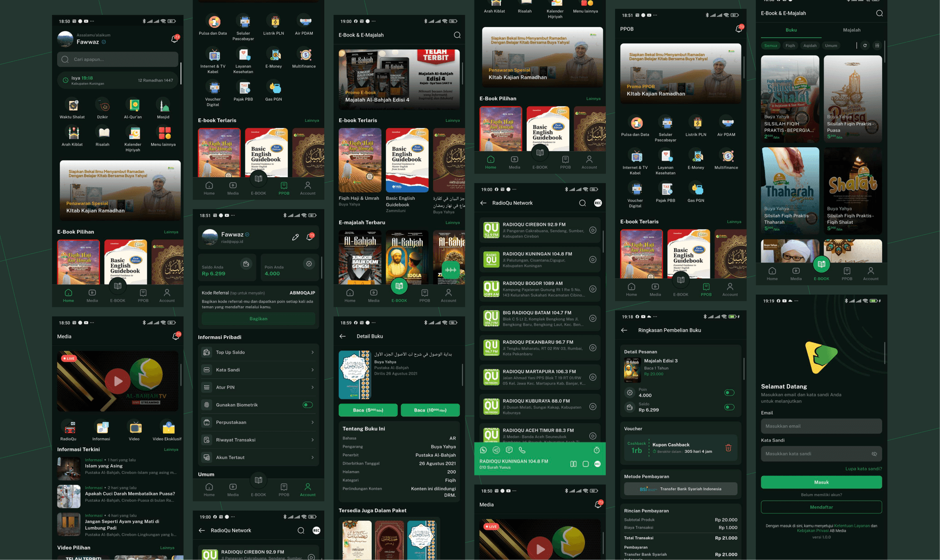The image size is (940, 560).
Task: Tap the wallet icon in the Saldo Anda card
Action: tap(246, 263)
